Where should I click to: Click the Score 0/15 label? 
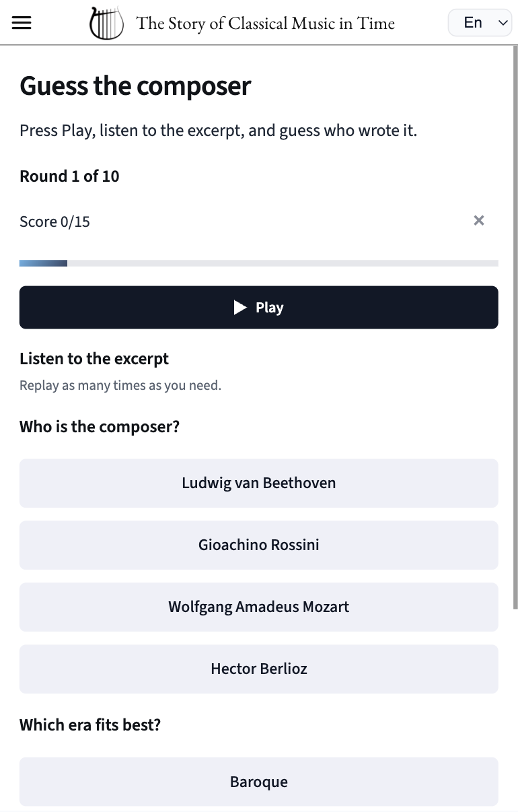point(54,221)
